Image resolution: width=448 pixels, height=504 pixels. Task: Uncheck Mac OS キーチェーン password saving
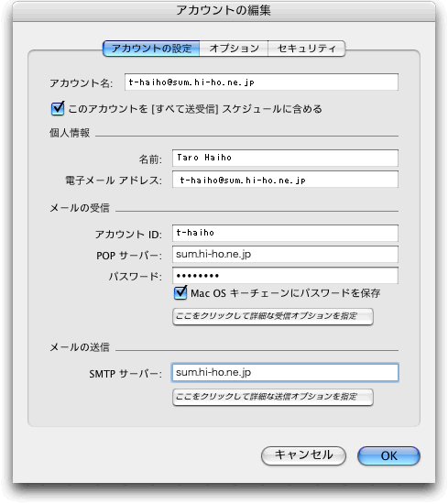(180, 292)
